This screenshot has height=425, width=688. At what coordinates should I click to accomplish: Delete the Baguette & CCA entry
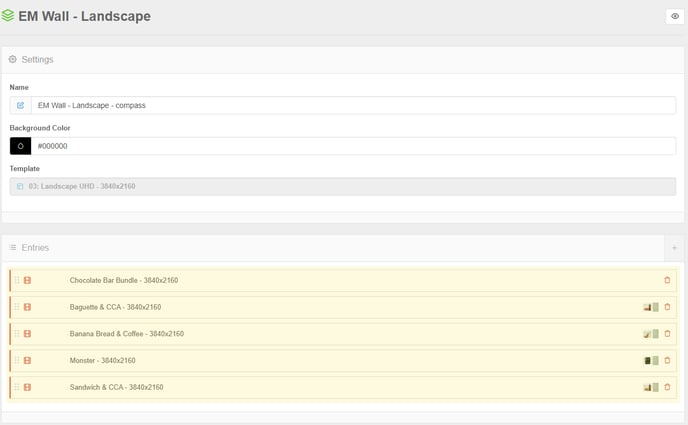pos(667,307)
